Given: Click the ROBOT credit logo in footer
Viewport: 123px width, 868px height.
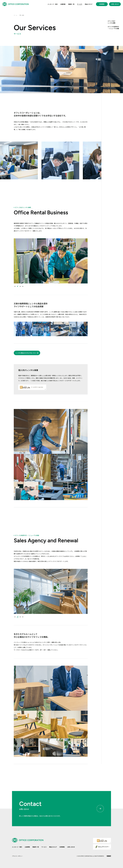Looking at the screenshot, I should click(109, 856).
